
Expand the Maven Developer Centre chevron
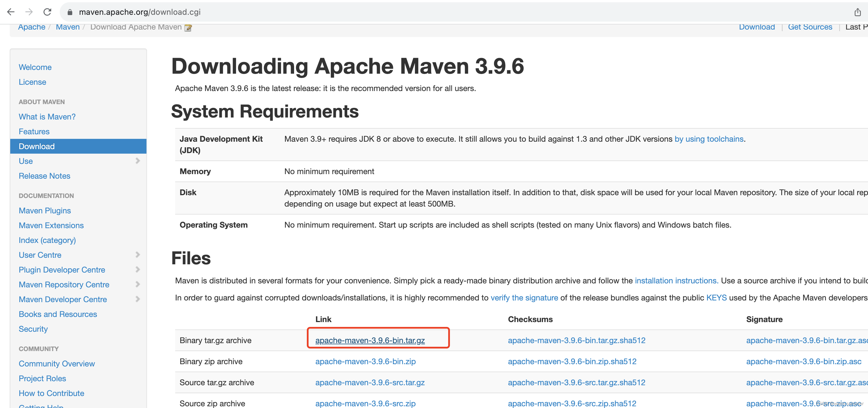[137, 299]
